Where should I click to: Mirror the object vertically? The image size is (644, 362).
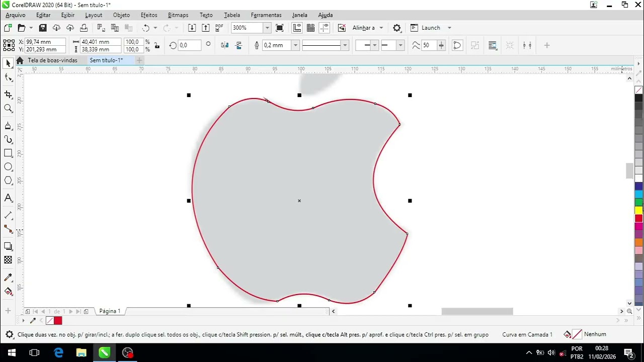pyautogui.click(x=238, y=45)
